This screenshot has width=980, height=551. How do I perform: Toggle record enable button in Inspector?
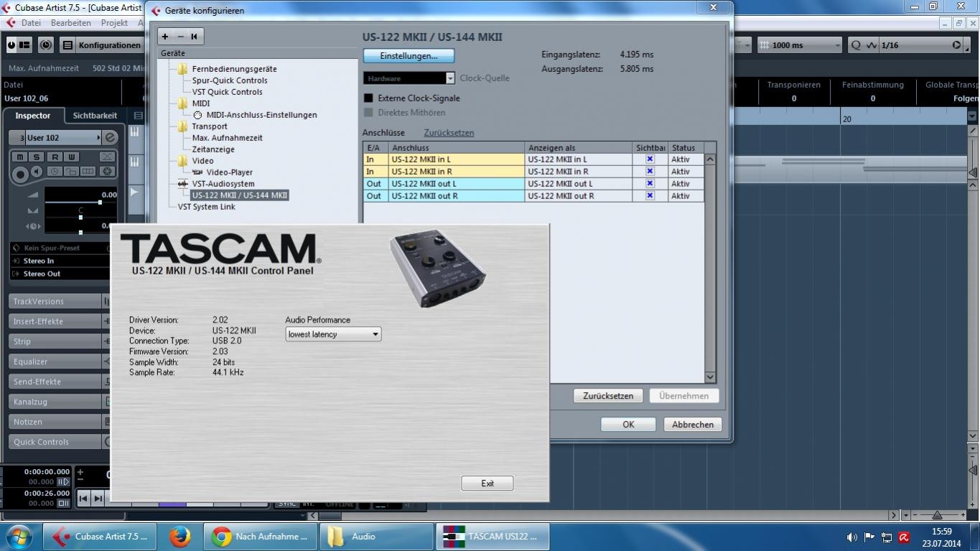click(x=20, y=173)
